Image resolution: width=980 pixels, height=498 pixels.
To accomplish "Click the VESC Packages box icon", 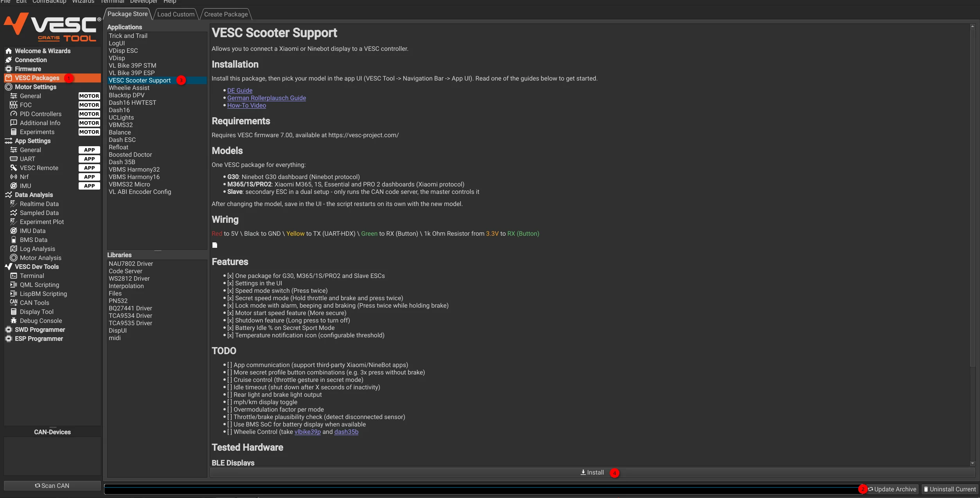I will [x=9, y=78].
